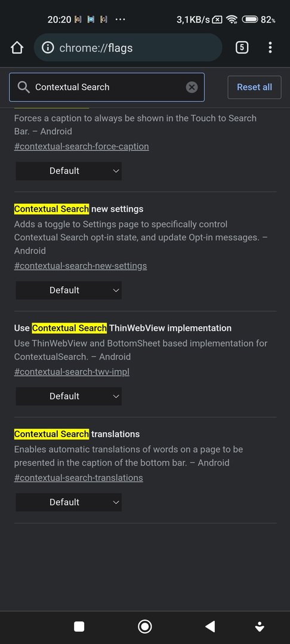Viewport: 290px width, 644px height.
Task: Open #contextual-search-new-settings link
Action: [81, 266]
